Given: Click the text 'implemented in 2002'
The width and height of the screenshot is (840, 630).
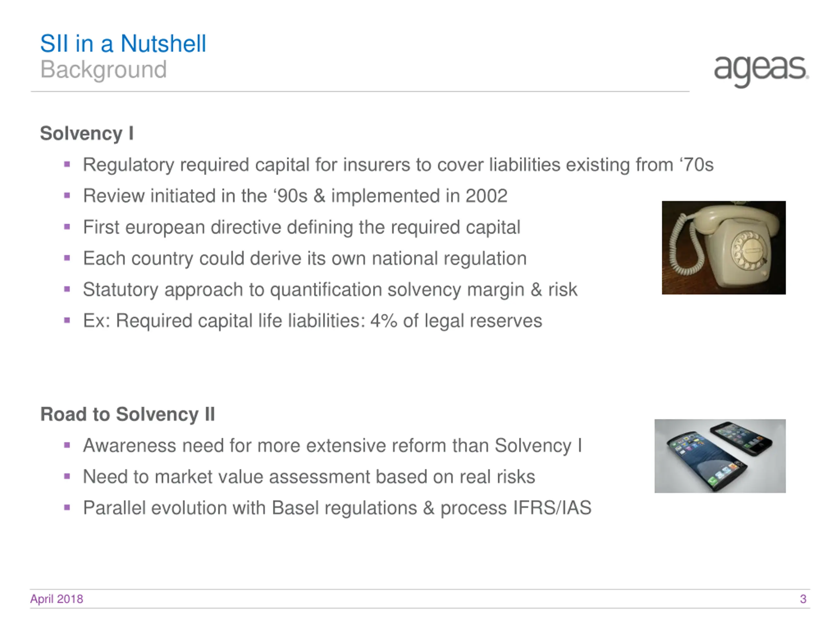Looking at the screenshot, I should [x=419, y=196].
